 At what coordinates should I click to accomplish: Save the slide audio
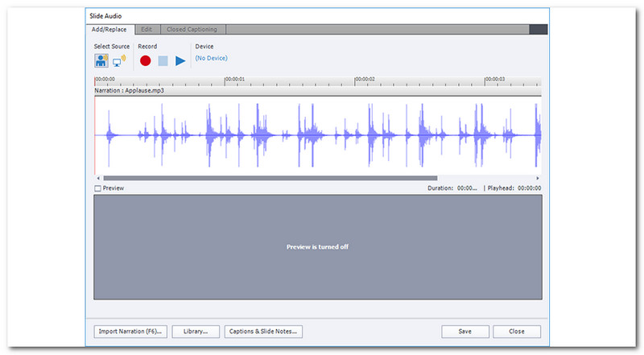pos(465,331)
